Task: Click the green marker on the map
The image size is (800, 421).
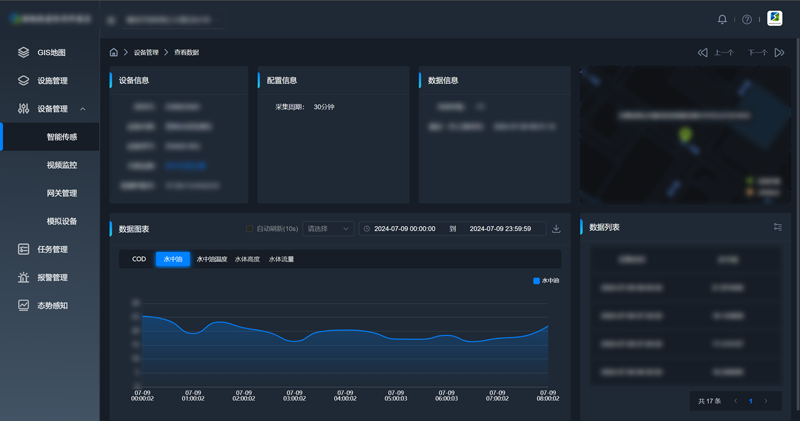Action: (x=685, y=135)
